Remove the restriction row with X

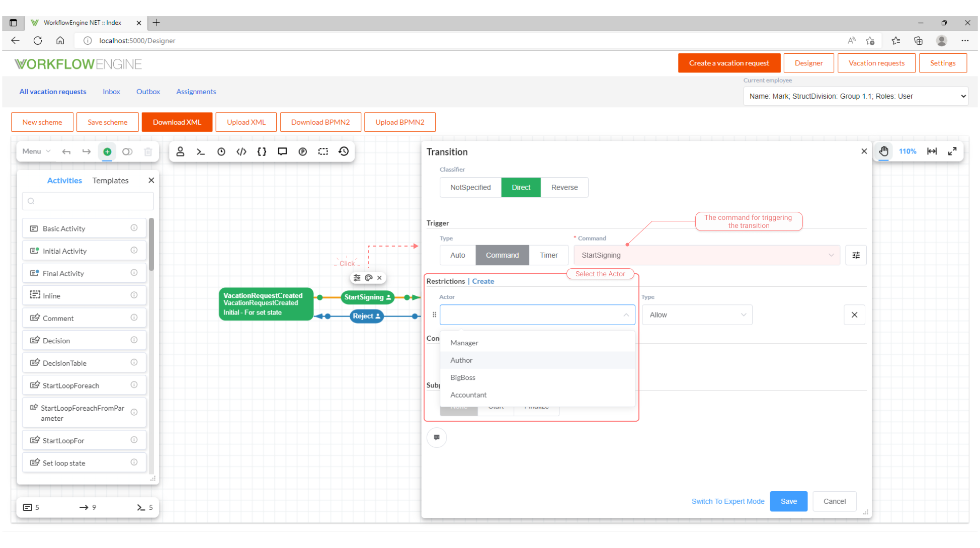pyautogui.click(x=854, y=315)
